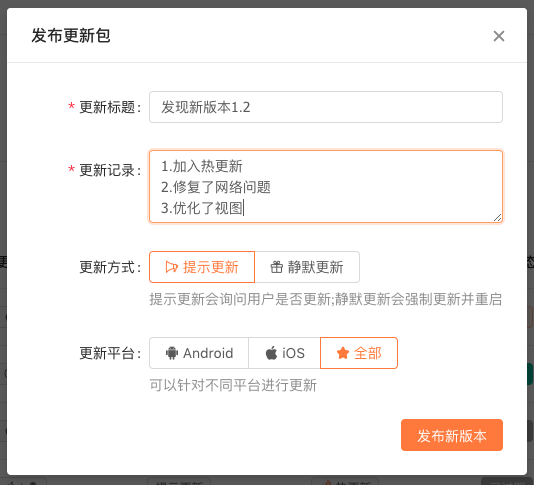Select the 静默更新 update mode
Image resolution: width=534 pixels, height=485 pixels.
(307, 267)
